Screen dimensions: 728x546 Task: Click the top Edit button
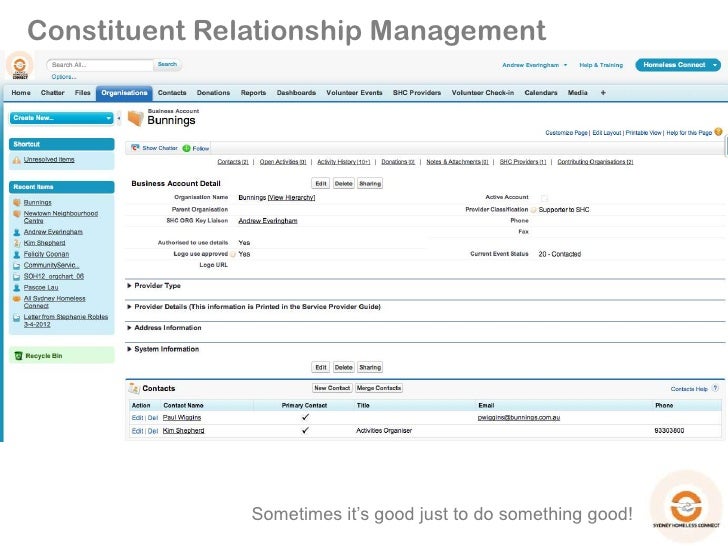point(321,183)
